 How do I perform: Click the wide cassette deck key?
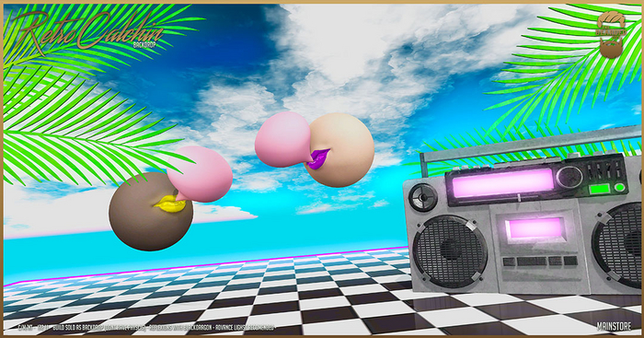pyautogui.click(x=532, y=262)
